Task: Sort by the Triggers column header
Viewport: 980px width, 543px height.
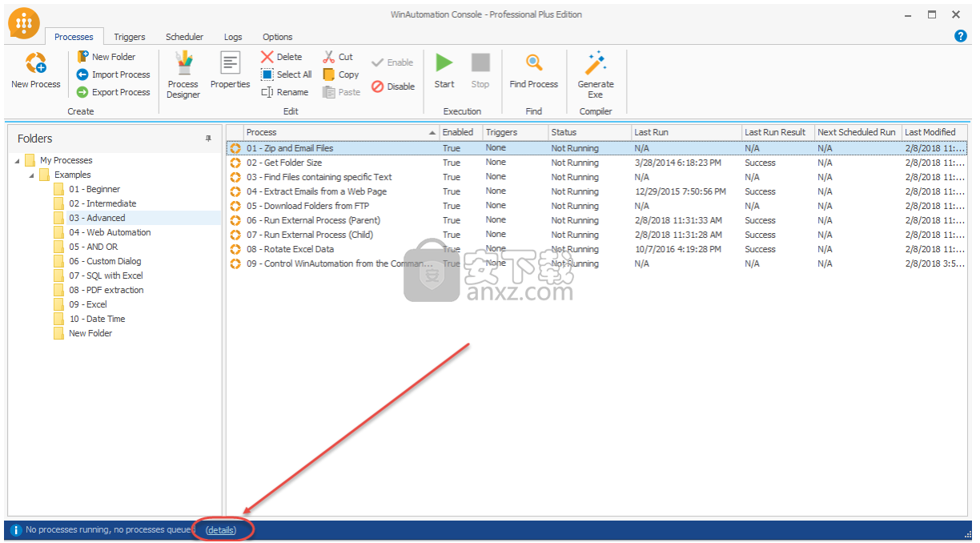Action: tap(516, 132)
